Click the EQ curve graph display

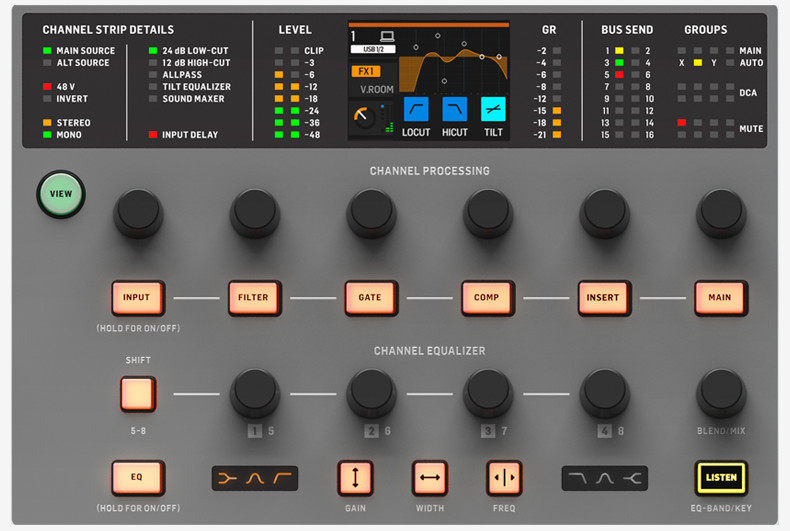(x=453, y=61)
